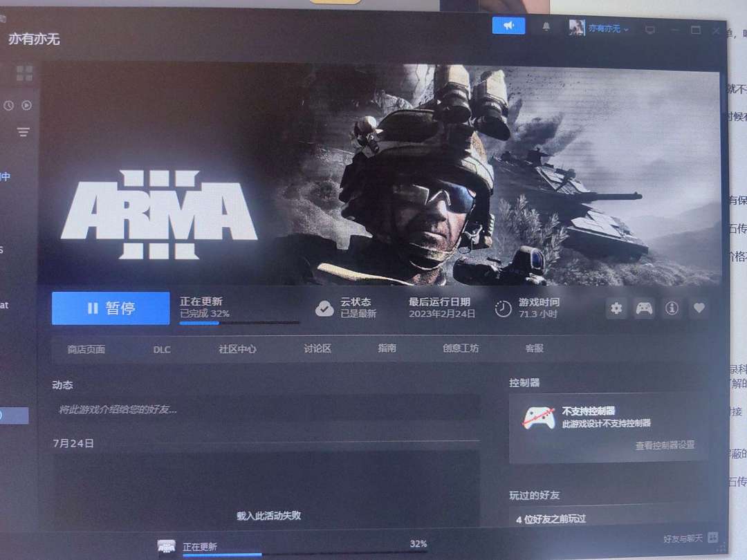Viewport: 747px width, 560px height.
Task: Click the 载入此活动失败 message
Action: [x=268, y=515]
